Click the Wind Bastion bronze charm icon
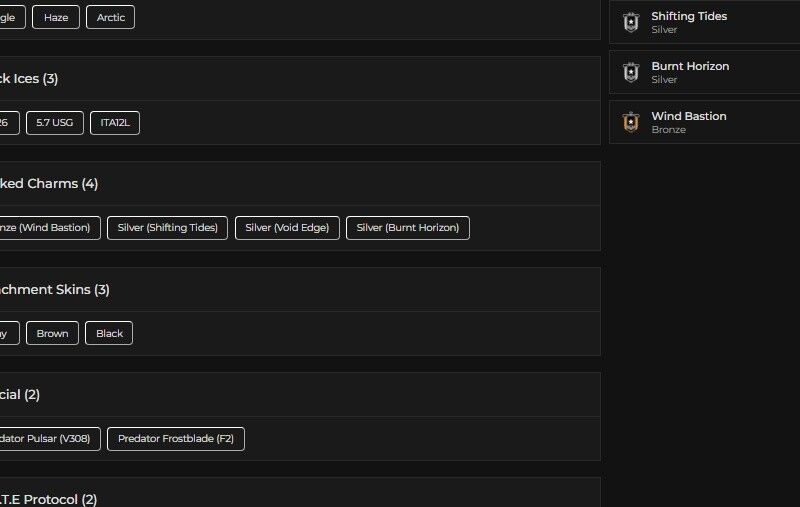This screenshot has height=507, width=800. [x=630, y=122]
